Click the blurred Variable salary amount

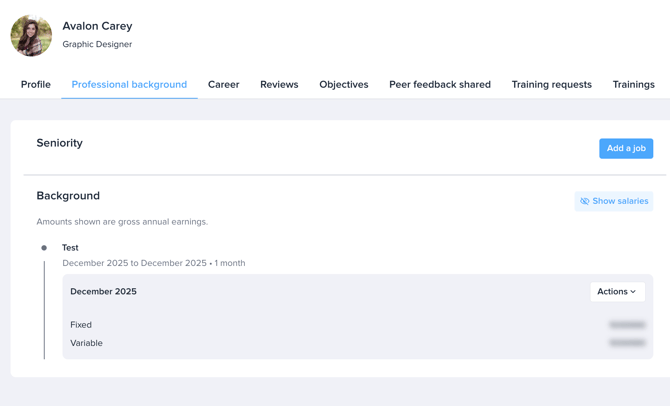click(627, 343)
